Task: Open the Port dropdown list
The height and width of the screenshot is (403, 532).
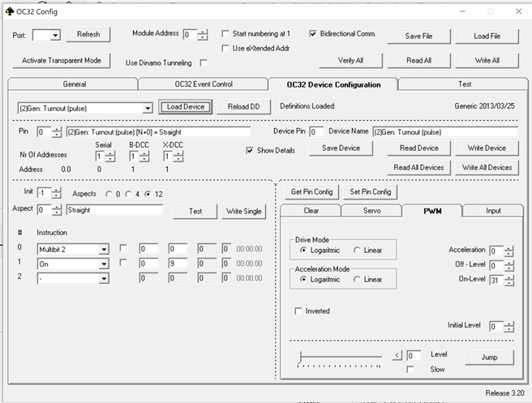Action: [x=56, y=35]
